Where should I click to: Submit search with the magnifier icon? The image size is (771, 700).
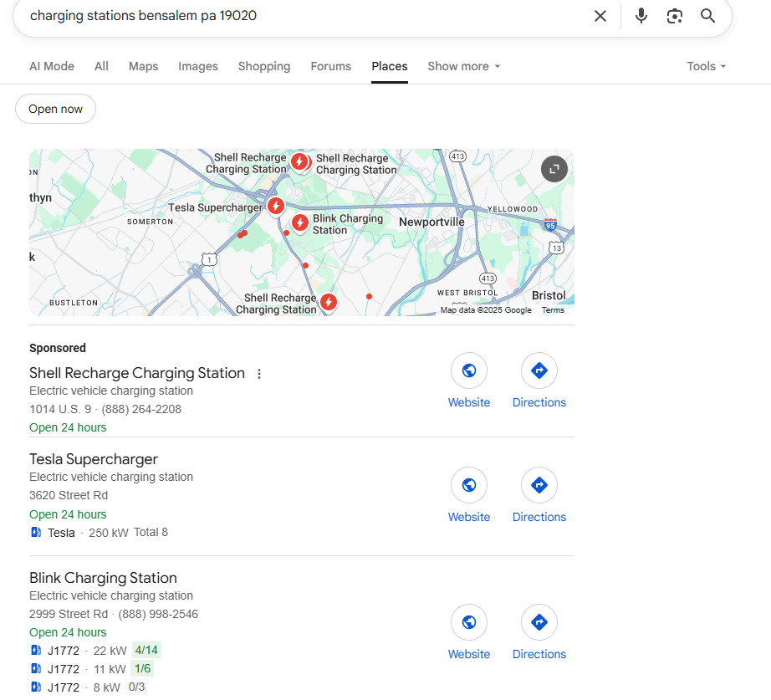click(707, 16)
